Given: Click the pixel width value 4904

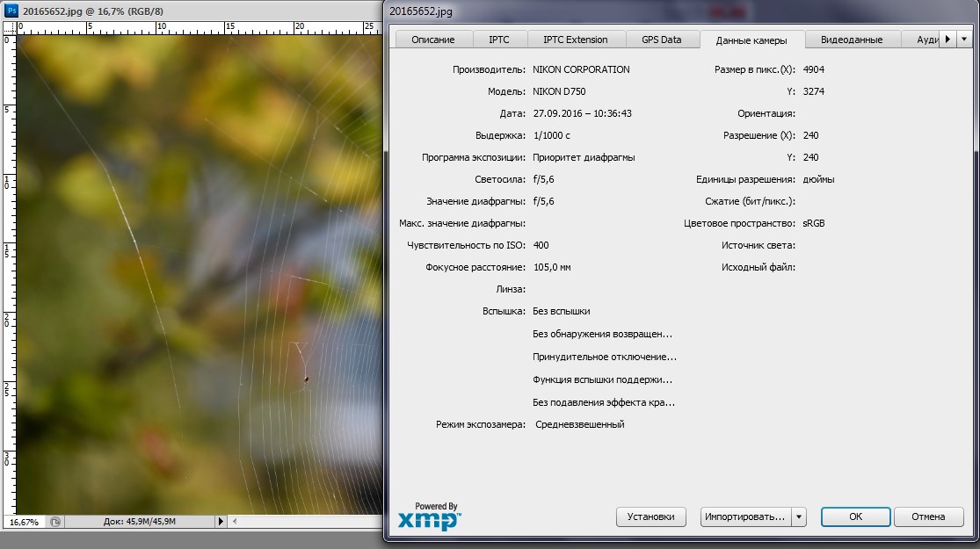Looking at the screenshot, I should coord(814,69).
